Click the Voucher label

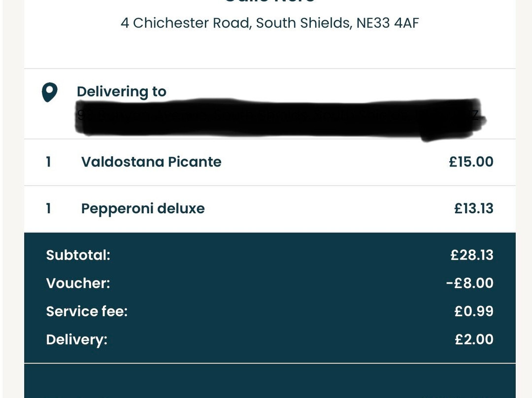[78, 283]
